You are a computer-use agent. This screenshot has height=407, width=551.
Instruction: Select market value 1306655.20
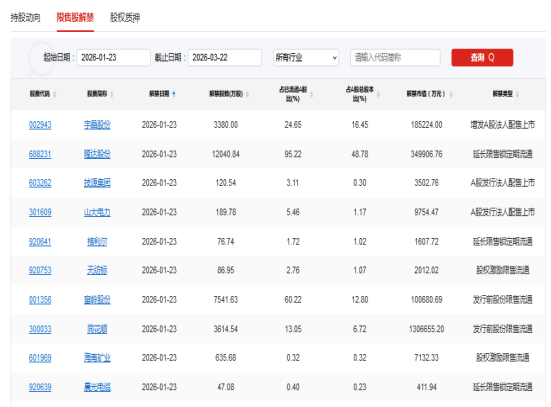point(427,329)
